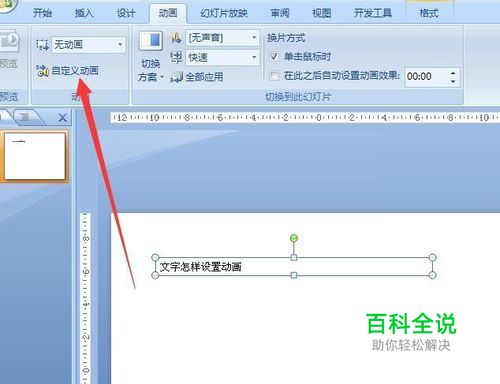500x384 pixels.
Task: Open the 视图 tab
Action: [x=322, y=13]
